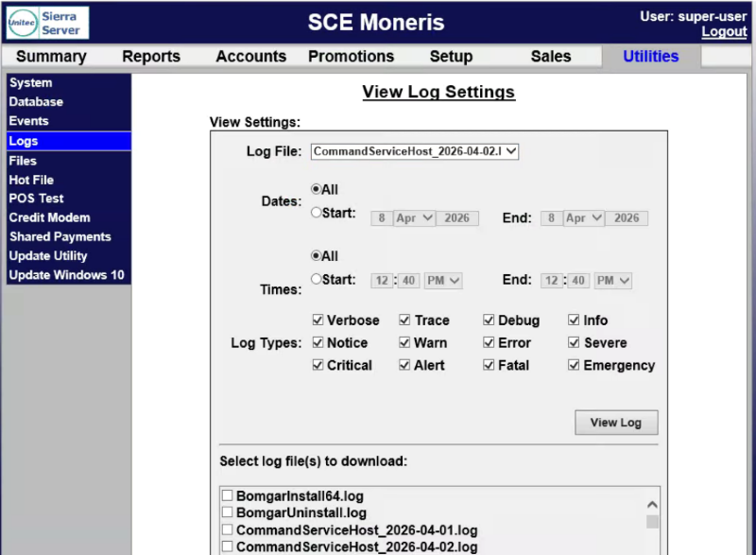Uncheck the Fatal log type

(489, 365)
